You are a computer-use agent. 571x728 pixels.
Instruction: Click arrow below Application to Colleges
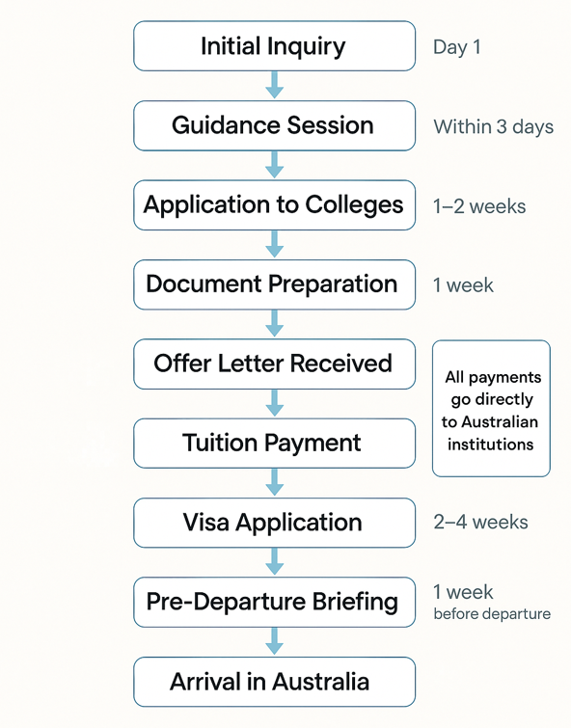[x=274, y=244]
